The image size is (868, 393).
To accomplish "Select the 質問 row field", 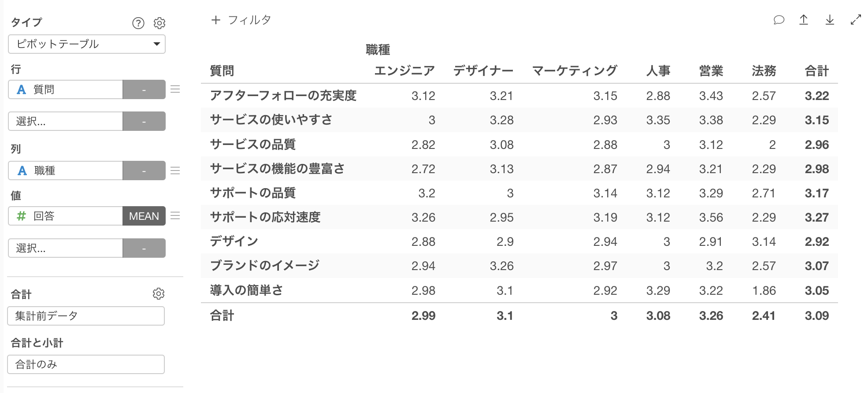I will click(66, 89).
